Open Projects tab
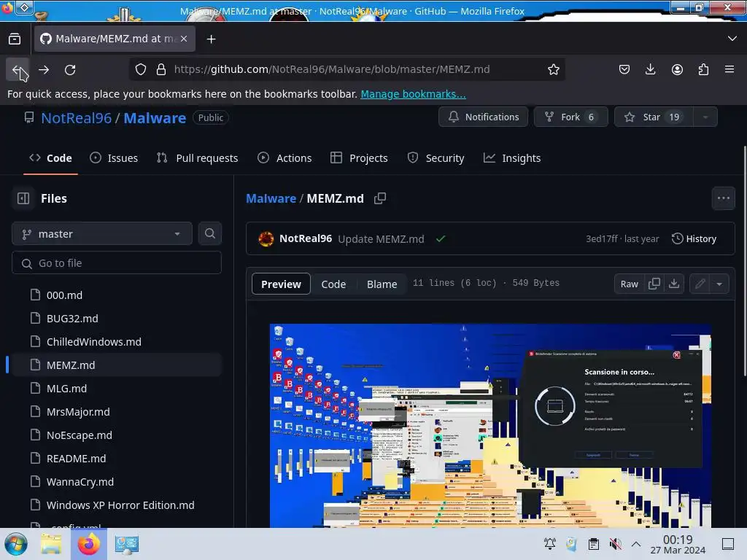 359,158
